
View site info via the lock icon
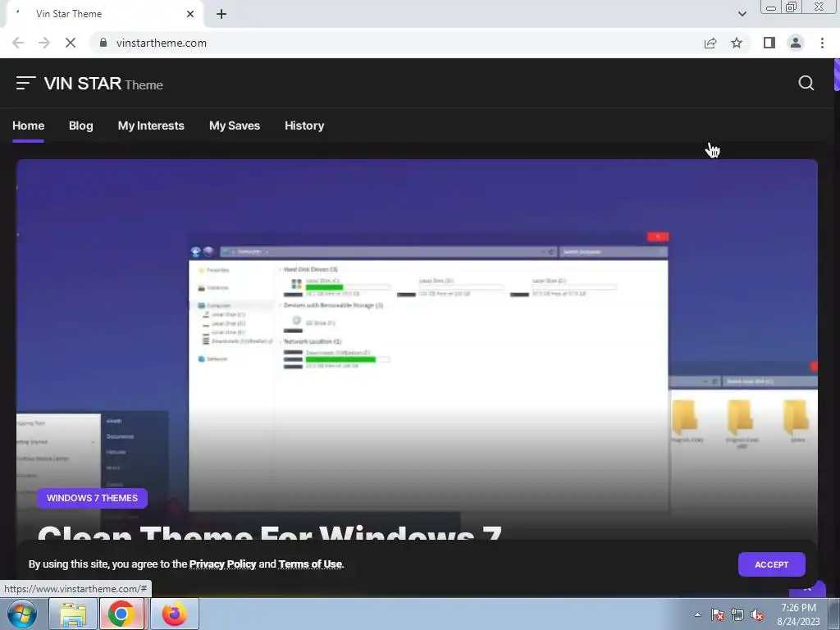click(103, 43)
